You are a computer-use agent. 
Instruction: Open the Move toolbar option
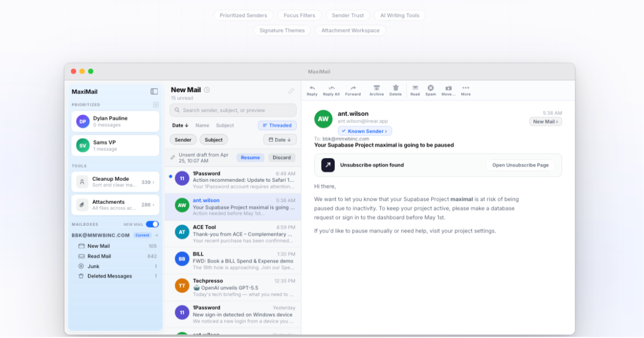[x=448, y=90]
